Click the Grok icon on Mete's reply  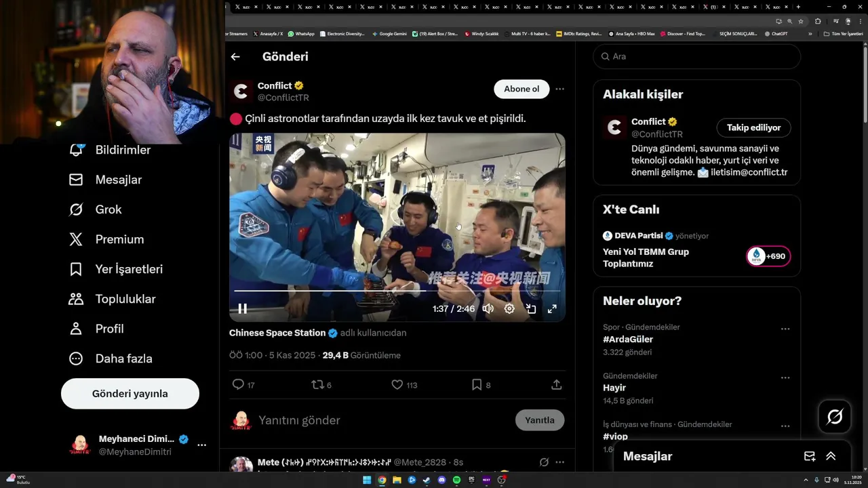coord(544,462)
